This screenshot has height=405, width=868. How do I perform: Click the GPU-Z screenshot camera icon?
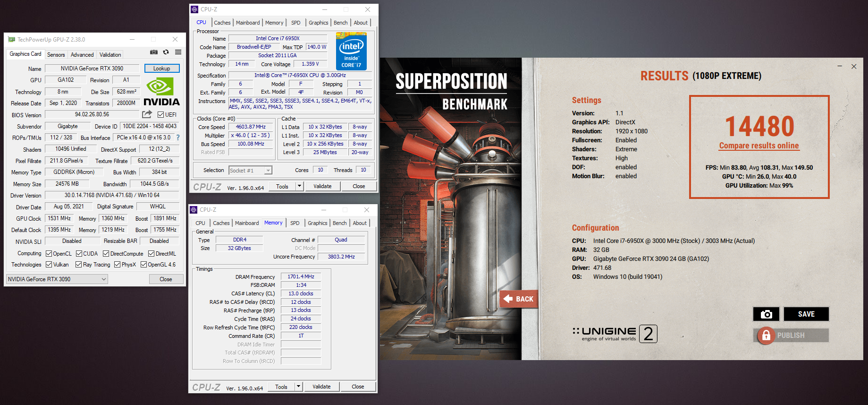tap(154, 52)
